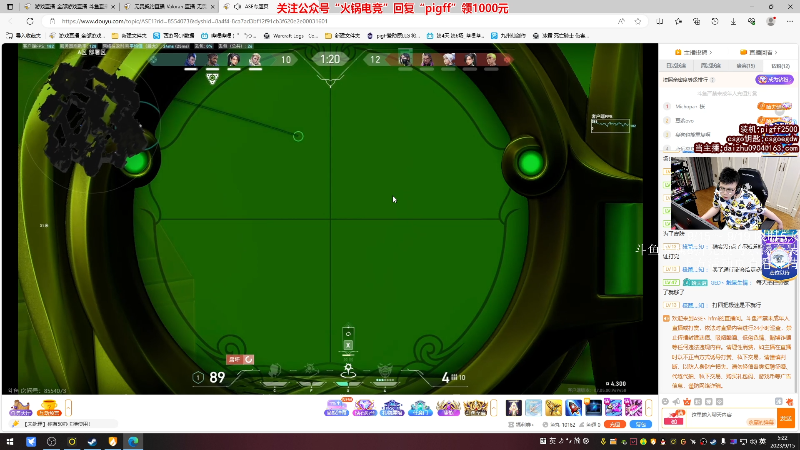Select the second chat panel tab
Image resolution: width=800 pixels, height=450 pixels.
coord(711,66)
